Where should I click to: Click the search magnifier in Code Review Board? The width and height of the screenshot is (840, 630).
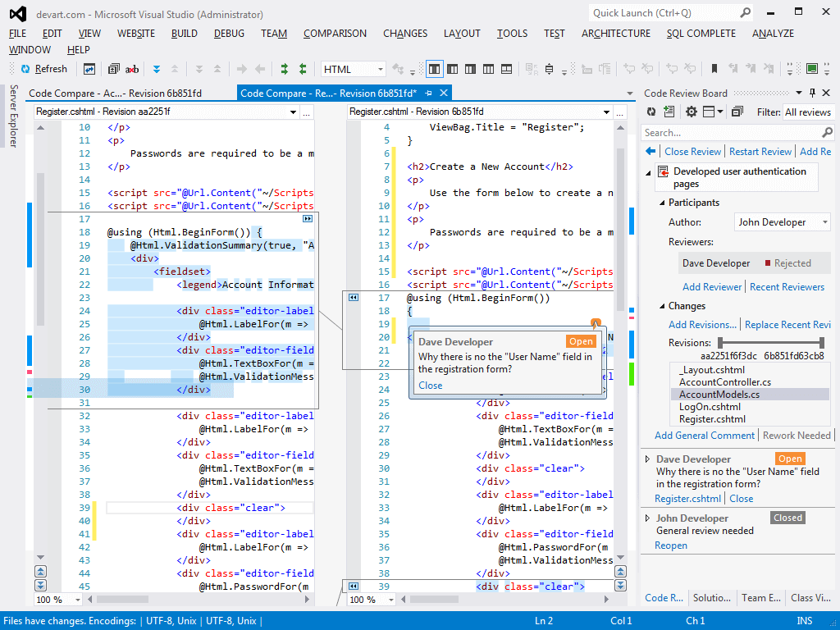tap(827, 133)
